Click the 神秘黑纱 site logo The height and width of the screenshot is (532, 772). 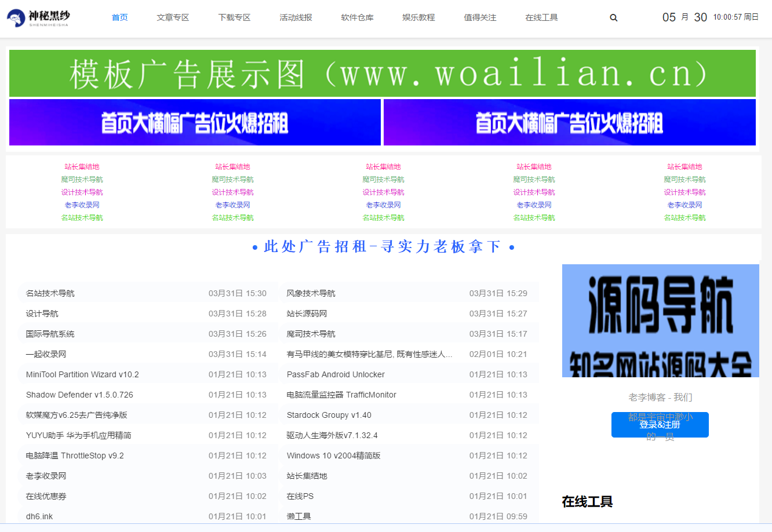click(37, 17)
